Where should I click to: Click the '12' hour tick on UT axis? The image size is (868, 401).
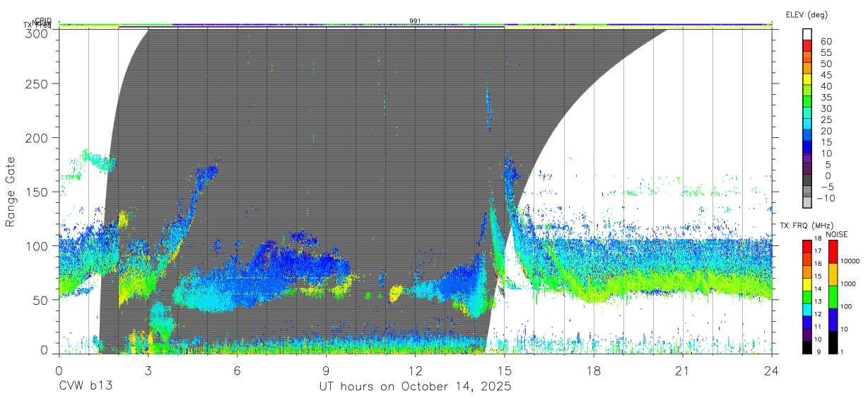pyautogui.click(x=415, y=371)
